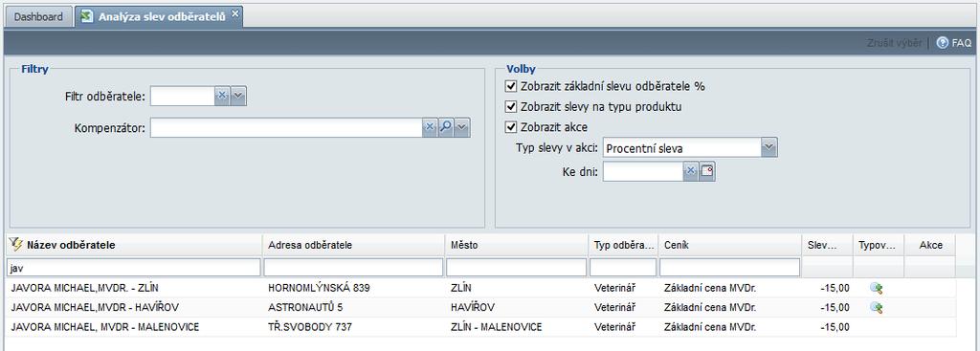Toggle Zobrazit slevy na typu produktu checkbox
The height and width of the screenshot is (351, 980).
tap(511, 107)
